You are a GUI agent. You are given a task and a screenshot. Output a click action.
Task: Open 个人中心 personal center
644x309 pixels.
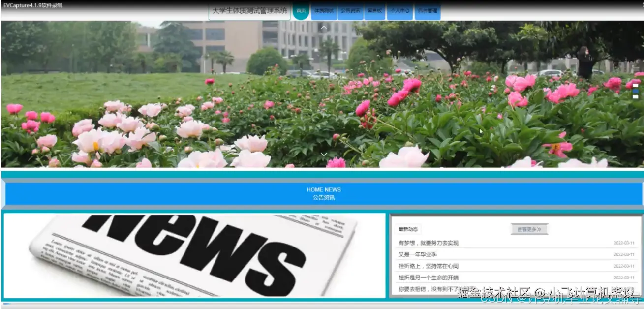(x=400, y=10)
